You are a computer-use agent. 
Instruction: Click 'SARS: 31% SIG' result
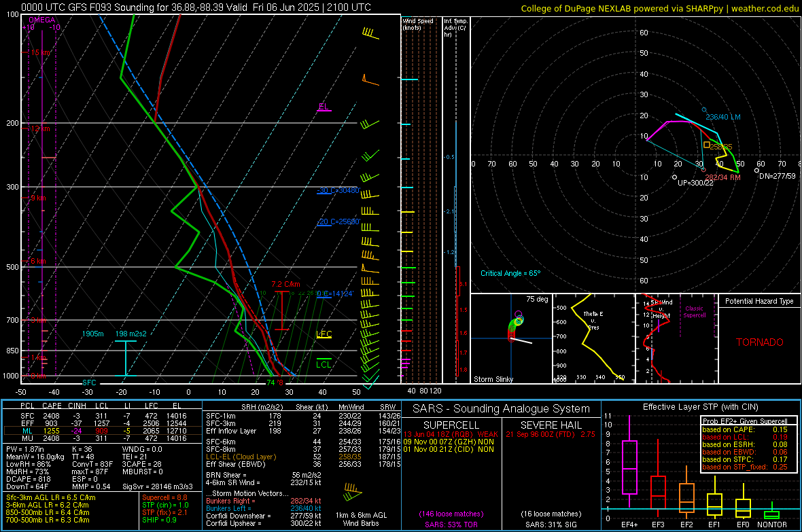coord(551,525)
